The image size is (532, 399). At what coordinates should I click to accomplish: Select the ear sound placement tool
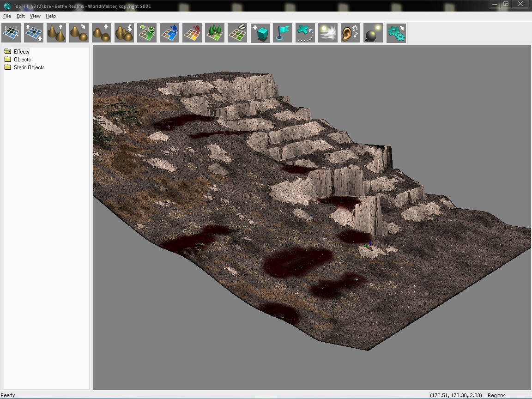351,33
